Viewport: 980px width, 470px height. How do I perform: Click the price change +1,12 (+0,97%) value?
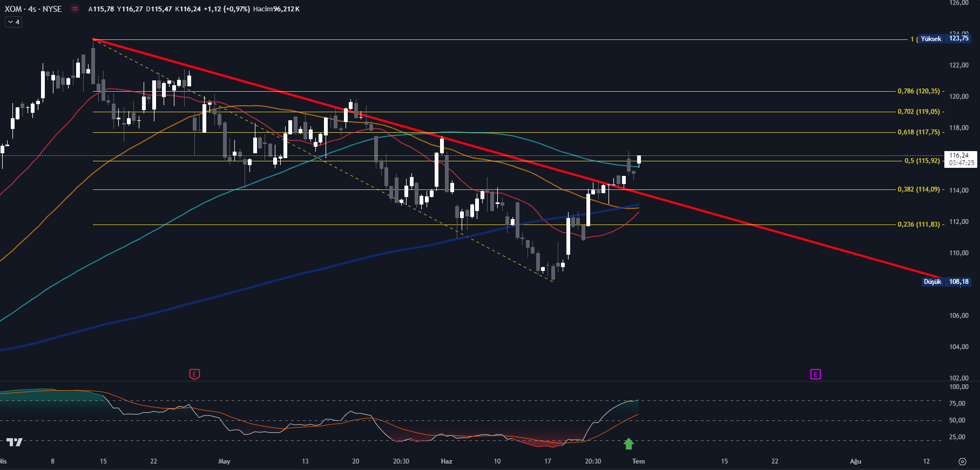click(x=227, y=9)
